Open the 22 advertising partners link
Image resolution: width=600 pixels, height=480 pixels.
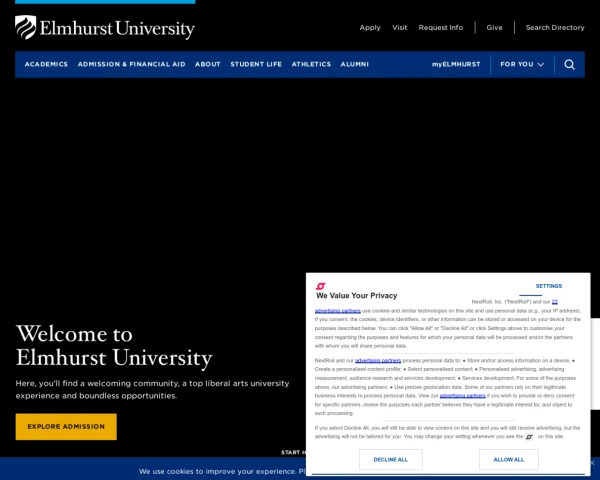tap(338, 310)
